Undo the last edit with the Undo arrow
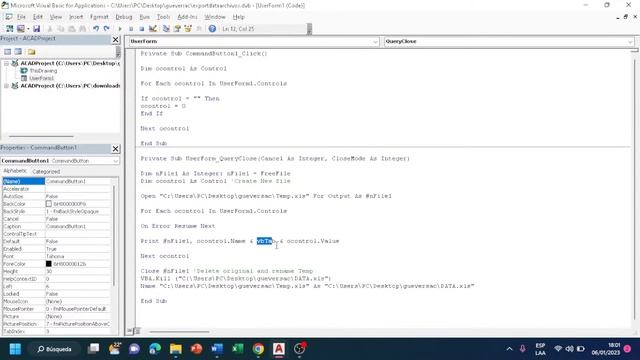This screenshot has width=640, height=360. (96, 29)
